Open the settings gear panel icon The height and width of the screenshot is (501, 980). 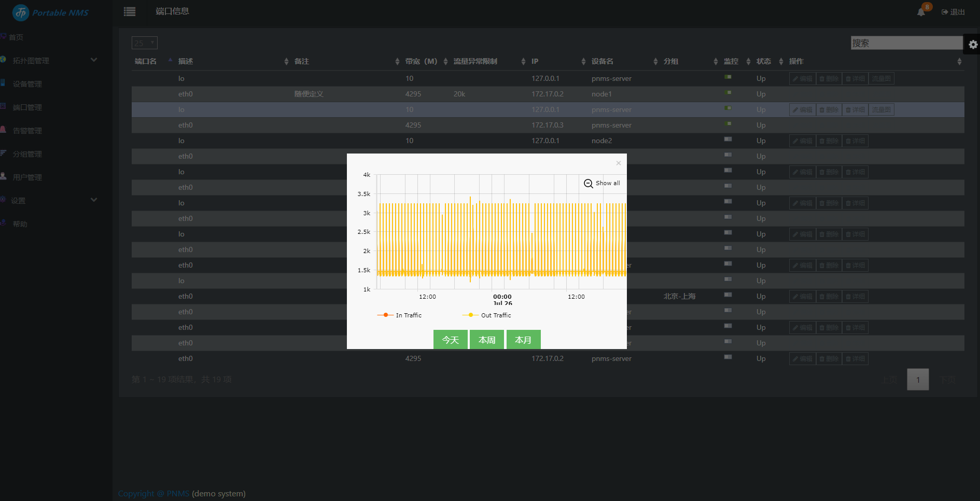pos(973,45)
